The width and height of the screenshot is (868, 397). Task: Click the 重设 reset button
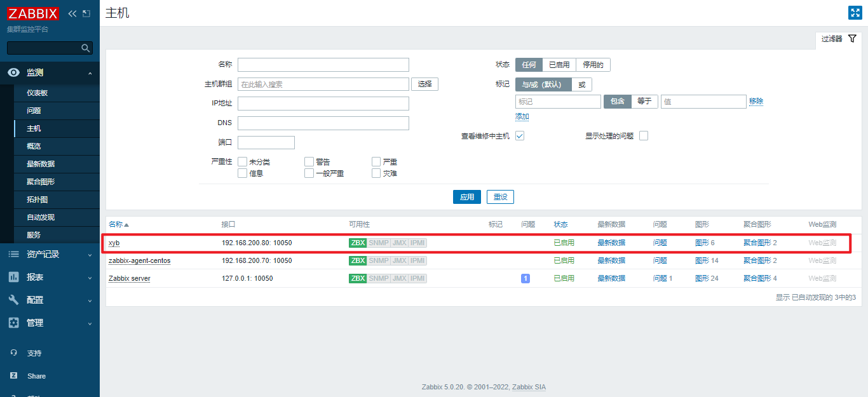(x=501, y=197)
